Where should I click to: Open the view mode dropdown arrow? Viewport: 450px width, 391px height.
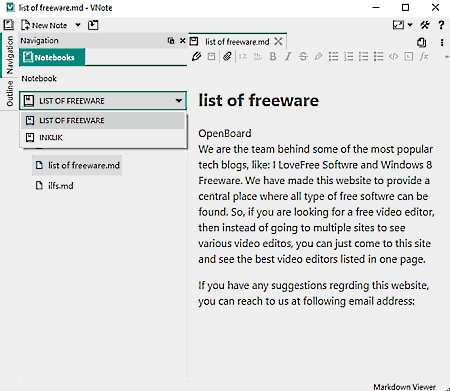[410, 25]
